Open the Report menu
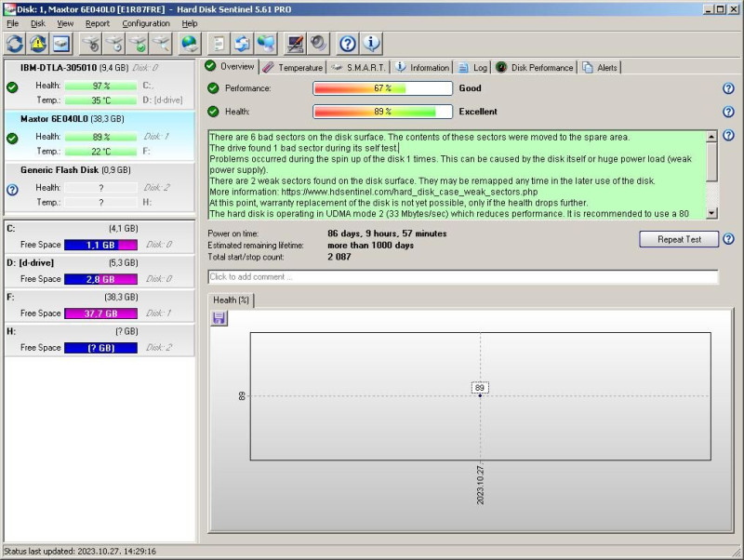 coord(98,23)
